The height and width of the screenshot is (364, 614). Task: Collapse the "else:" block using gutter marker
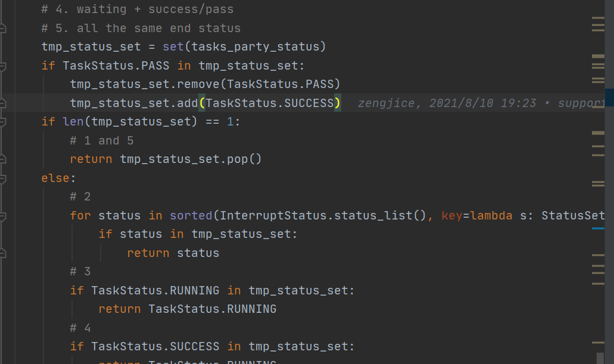click(x=2, y=178)
